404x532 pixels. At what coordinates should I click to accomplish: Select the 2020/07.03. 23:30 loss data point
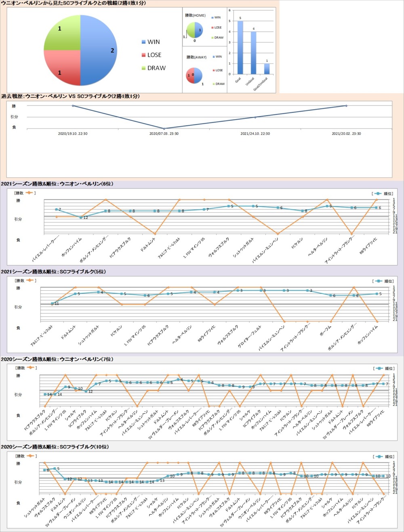[x=164, y=129]
